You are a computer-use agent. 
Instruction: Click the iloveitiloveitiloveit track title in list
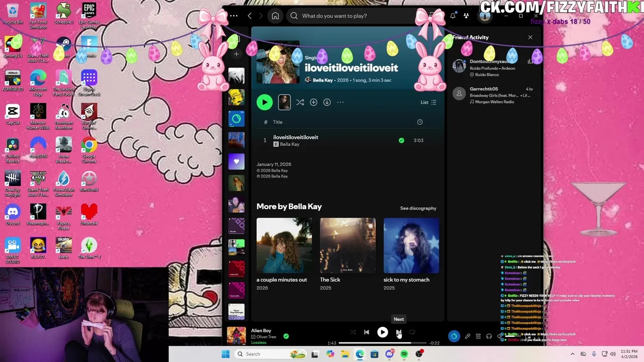(x=295, y=137)
